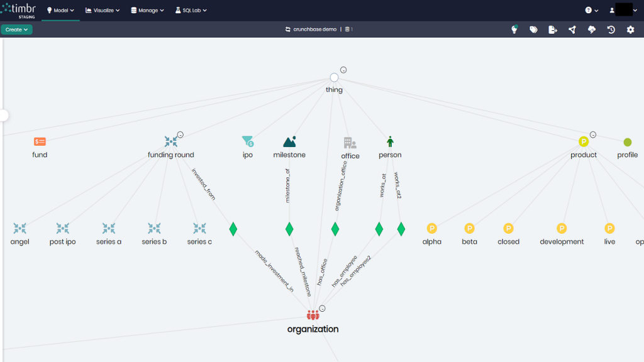Viewport: 644px width, 362px height.
Task: Select the angel concept icon
Action: tap(19, 229)
